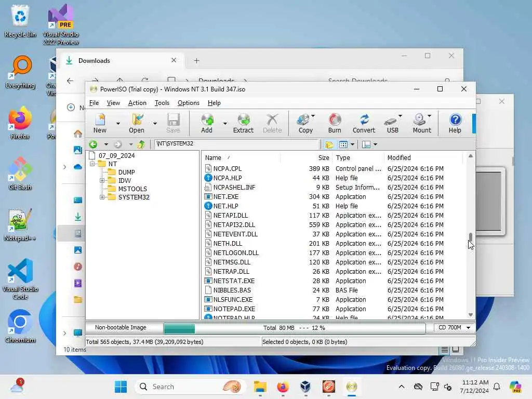
Task: Click the Windows Start button
Action: pyautogui.click(x=121, y=387)
